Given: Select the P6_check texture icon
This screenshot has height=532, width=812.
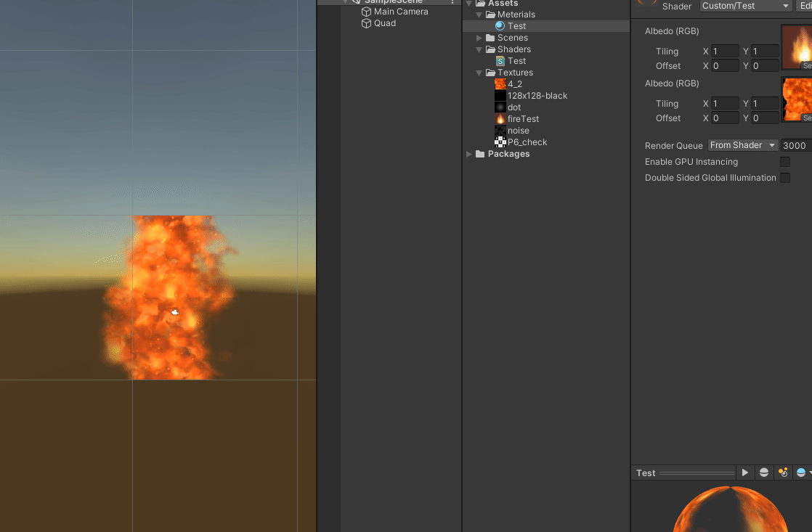Looking at the screenshot, I should click(500, 142).
